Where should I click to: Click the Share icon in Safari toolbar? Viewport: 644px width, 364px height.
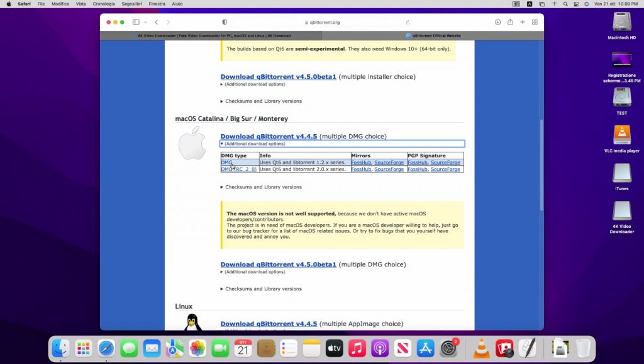(x=510, y=22)
